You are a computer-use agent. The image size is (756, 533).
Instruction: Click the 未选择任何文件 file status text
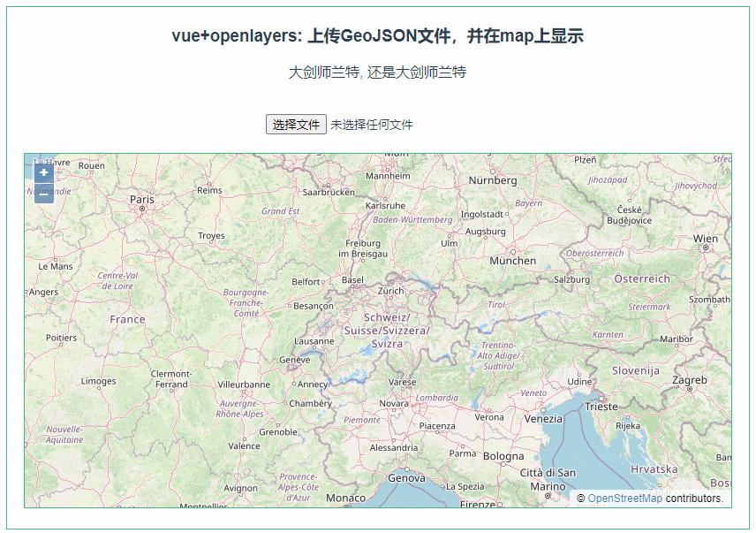tap(372, 125)
